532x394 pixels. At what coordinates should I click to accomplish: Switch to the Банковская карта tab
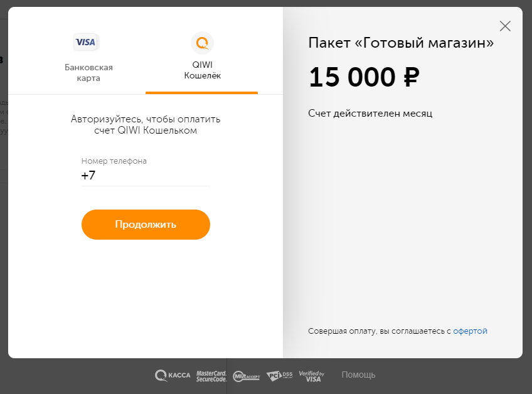88,73
